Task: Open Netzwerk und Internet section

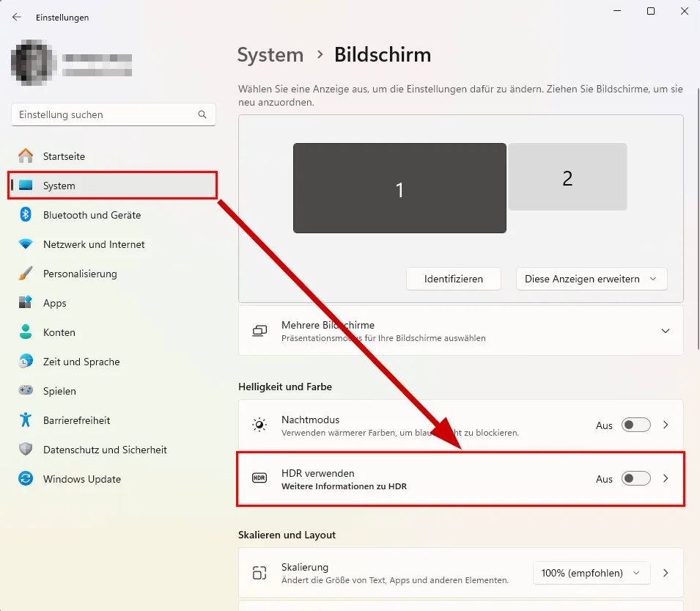Action: 94,244
